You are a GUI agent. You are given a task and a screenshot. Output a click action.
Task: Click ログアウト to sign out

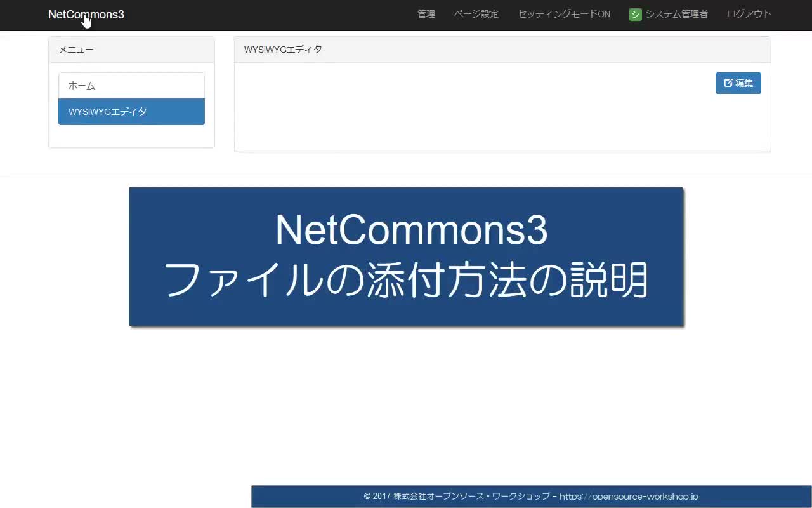(x=749, y=14)
